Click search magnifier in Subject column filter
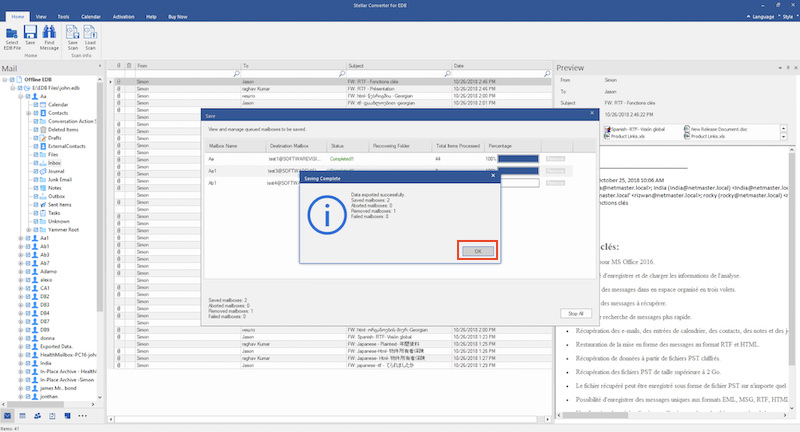The height and width of the screenshot is (432, 800). point(447,74)
